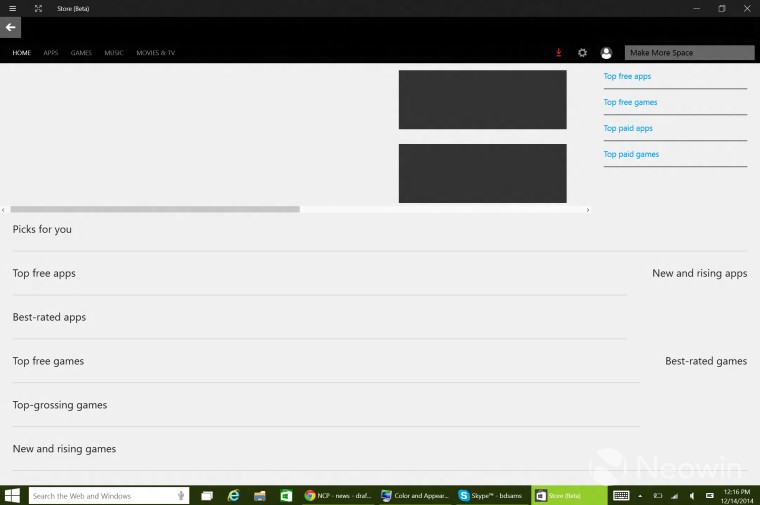Screen dimensions: 760x505
Task: Open the Picks for you section
Action: (x=42, y=229)
